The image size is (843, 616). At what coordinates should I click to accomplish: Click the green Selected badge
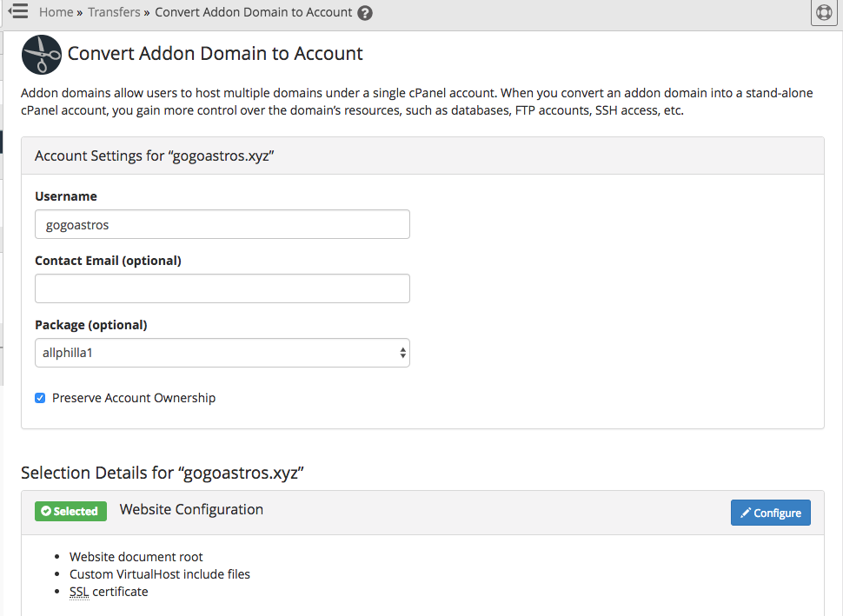click(x=70, y=511)
